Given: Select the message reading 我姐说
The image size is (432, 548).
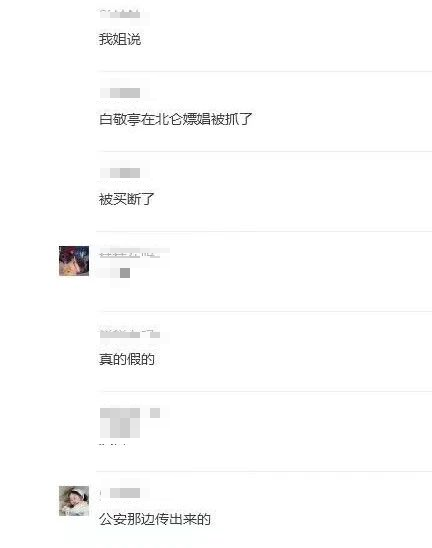Looking at the screenshot, I should pyautogui.click(x=120, y=39).
